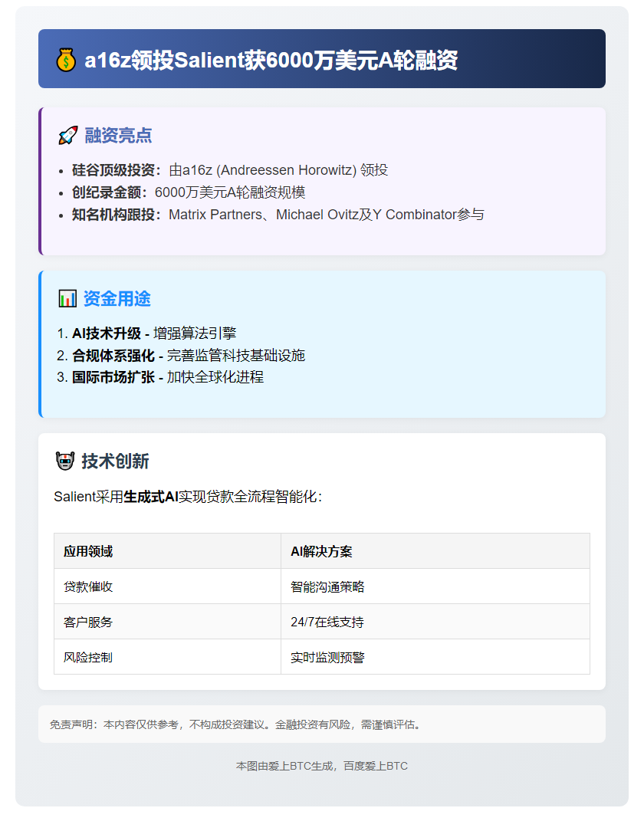The height and width of the screenshot is (831, 644).
Task: Click table cell 贷款催收
Action: [x=167, y=586]
